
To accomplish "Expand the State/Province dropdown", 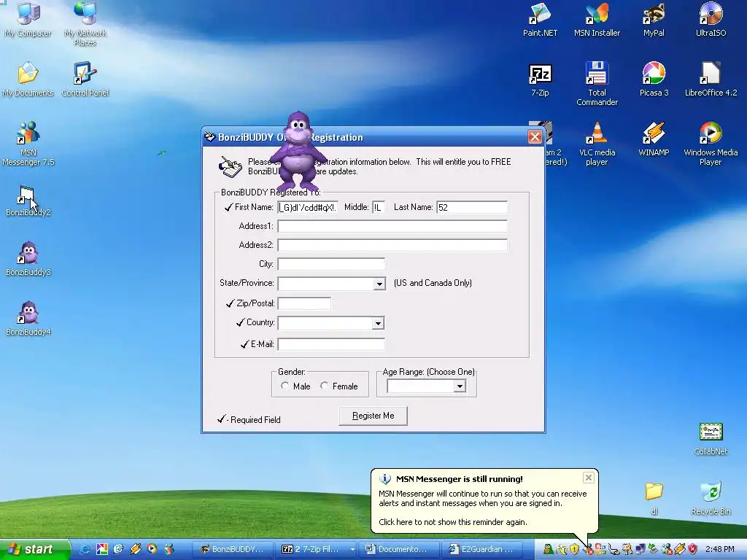I will pos(379,284).
